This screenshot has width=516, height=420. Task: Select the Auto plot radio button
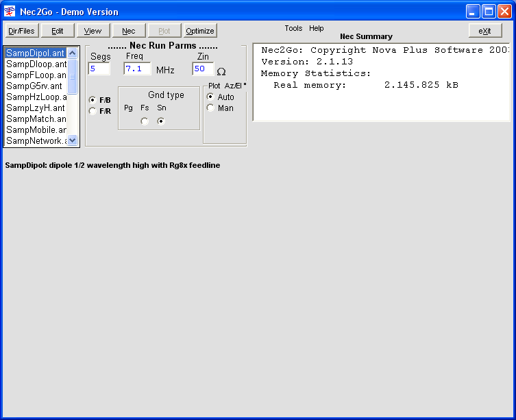pyautogui.click(x=210, y=97)
